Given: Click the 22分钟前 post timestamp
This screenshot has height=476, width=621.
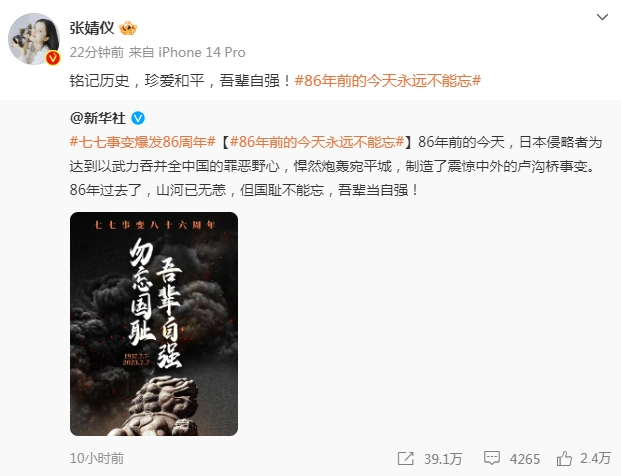Looking at the screenshot, I should [97, 52].
